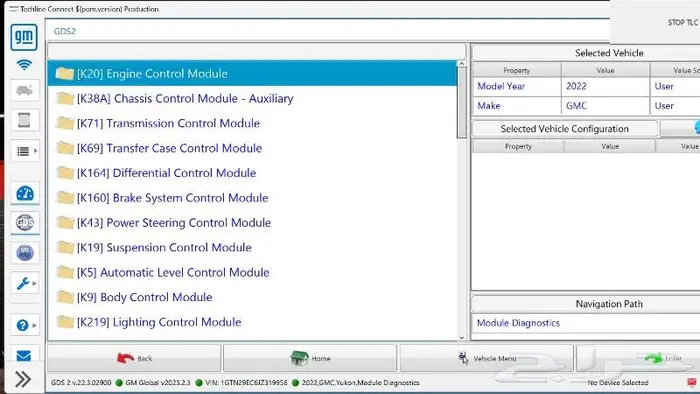Screen dimensions: 700x394
Task: Click green status dot before GM Global
Action: [x=119, y=382]
